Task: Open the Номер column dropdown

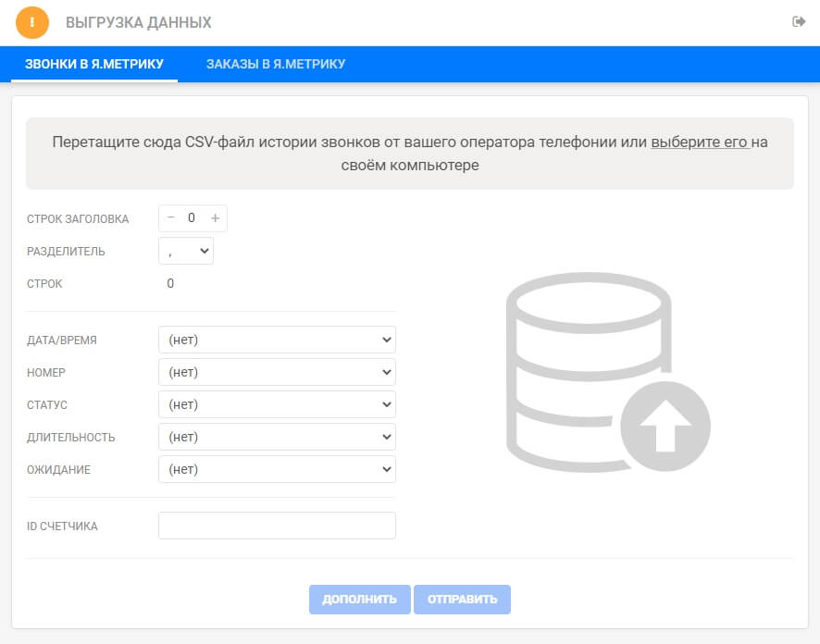Action: click(x=277, y=373)
